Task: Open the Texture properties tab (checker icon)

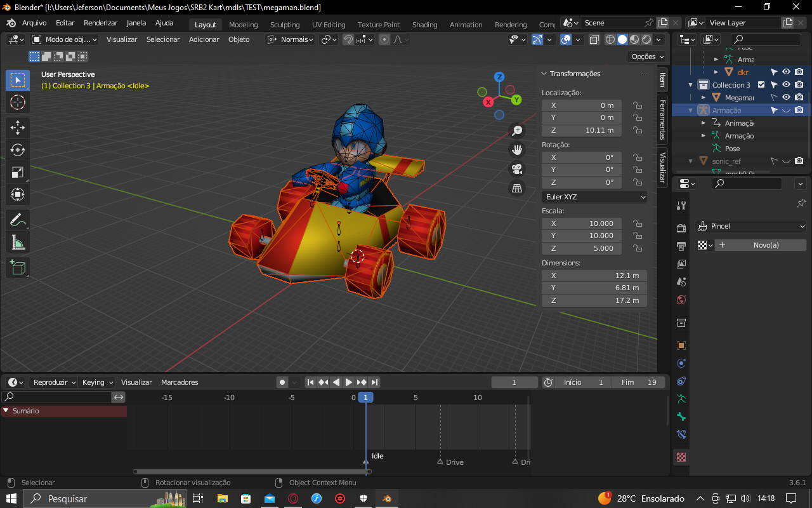Action: [x=681, y=457]
